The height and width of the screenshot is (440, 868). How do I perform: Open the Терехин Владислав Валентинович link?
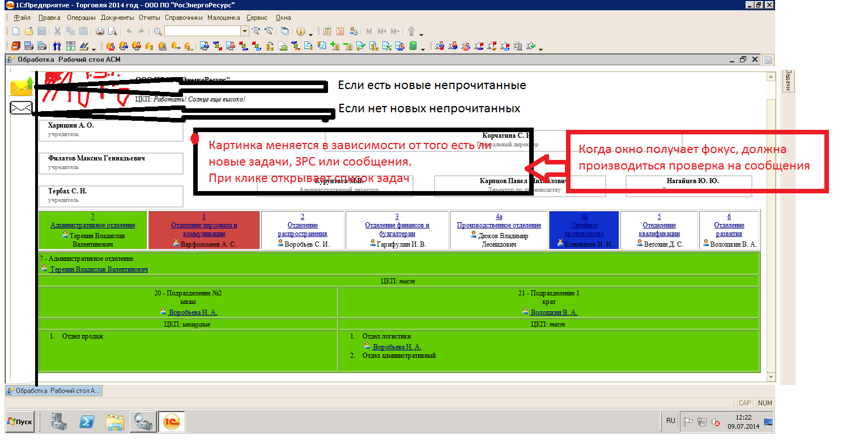click(x=99, y=269)
